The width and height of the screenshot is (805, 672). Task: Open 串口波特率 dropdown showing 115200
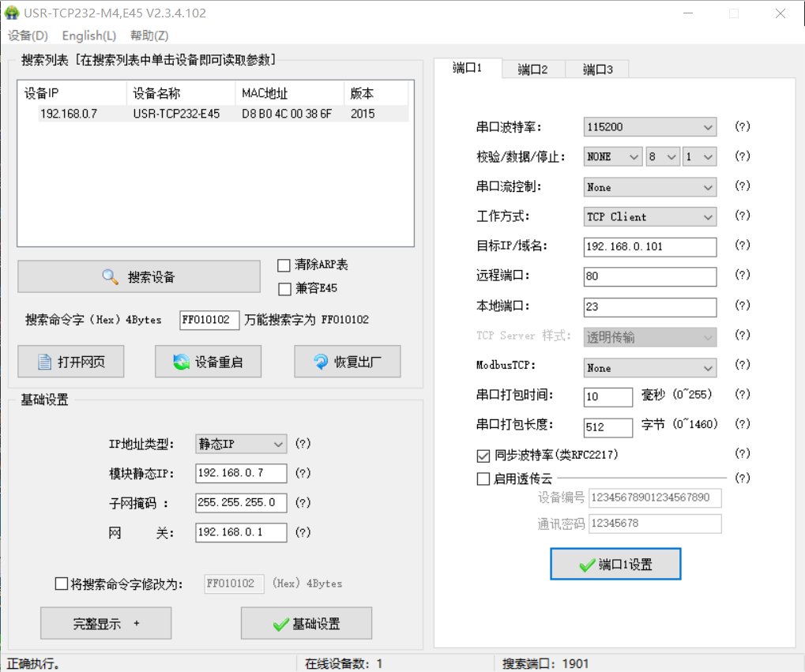click(x=650, y=127)
